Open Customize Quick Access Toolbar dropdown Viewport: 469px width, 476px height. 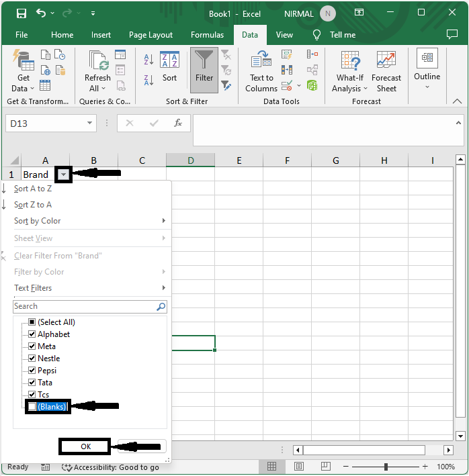[93, 13]
